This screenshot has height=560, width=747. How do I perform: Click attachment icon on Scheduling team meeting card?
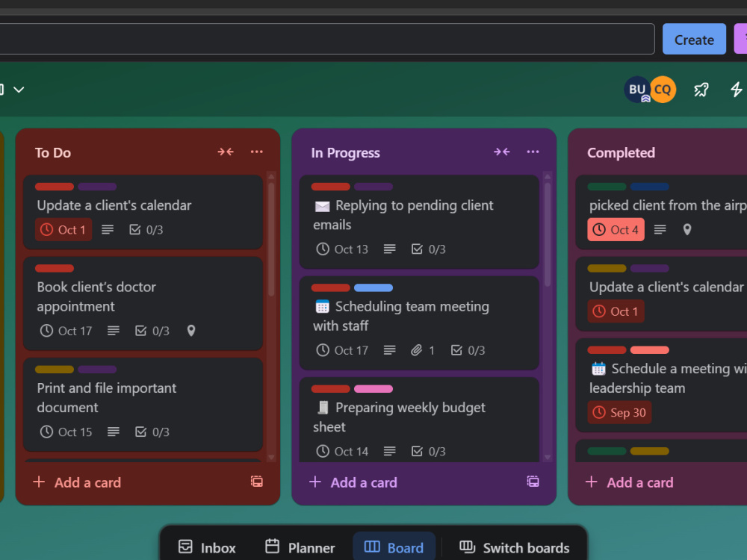pyautogui.click(x=416, y=350)
